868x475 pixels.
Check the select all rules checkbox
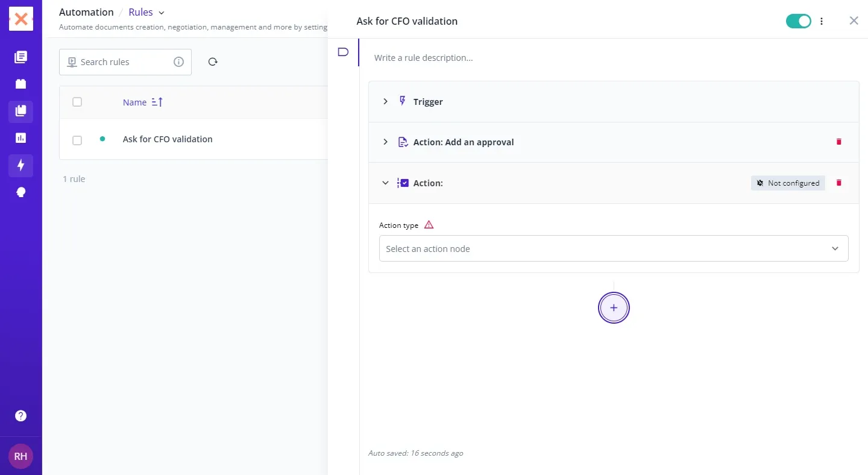77,102
